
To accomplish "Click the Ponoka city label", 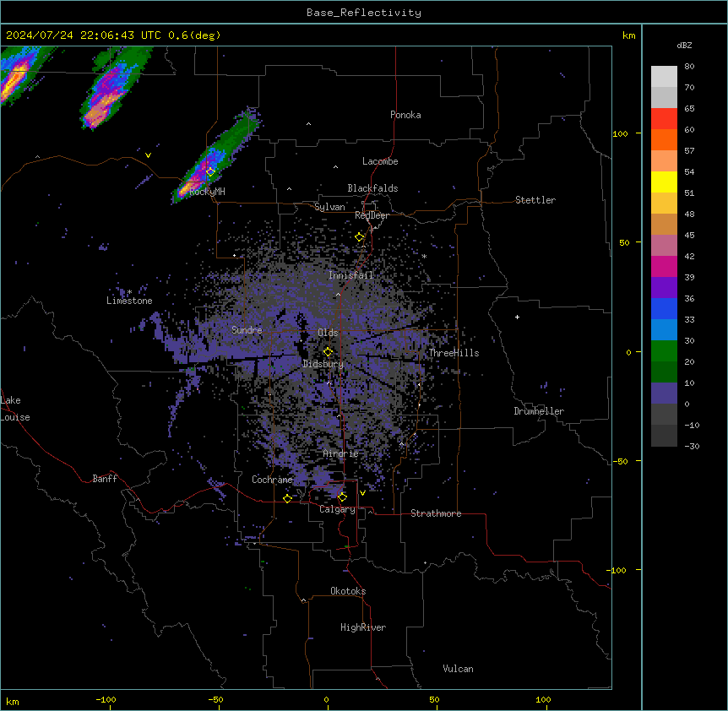I will tap(405, 115).
